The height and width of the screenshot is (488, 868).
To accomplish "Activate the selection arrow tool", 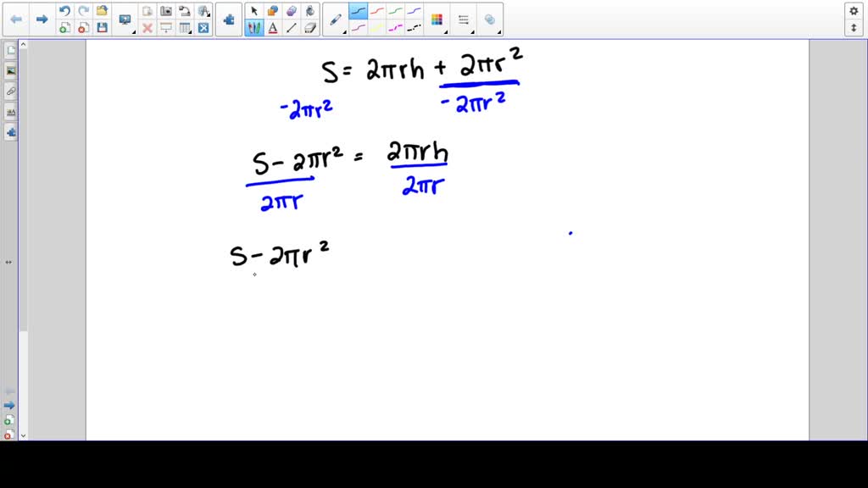I will [x=253, y=11].
